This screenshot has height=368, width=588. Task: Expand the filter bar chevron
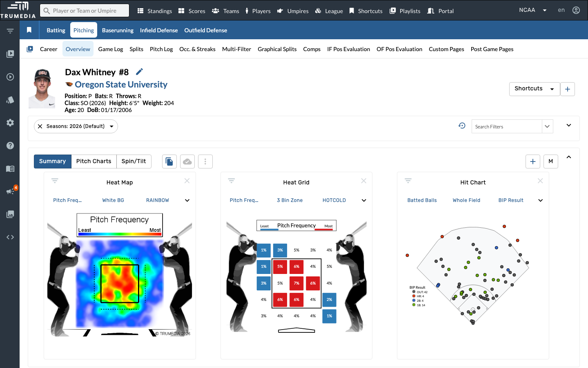pos(569,125)
